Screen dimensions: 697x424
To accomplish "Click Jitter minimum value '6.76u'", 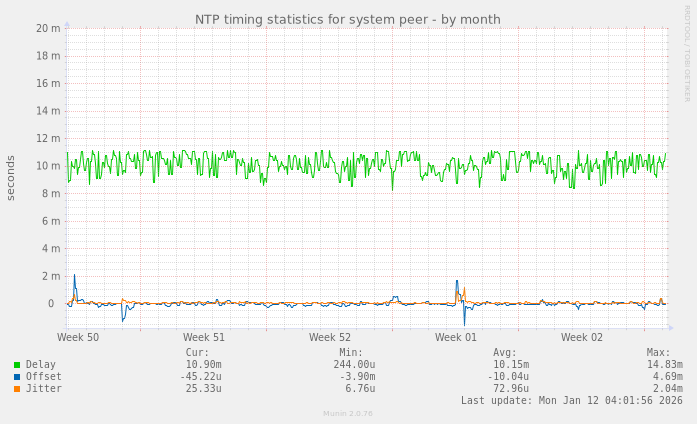I will point(361,389).
